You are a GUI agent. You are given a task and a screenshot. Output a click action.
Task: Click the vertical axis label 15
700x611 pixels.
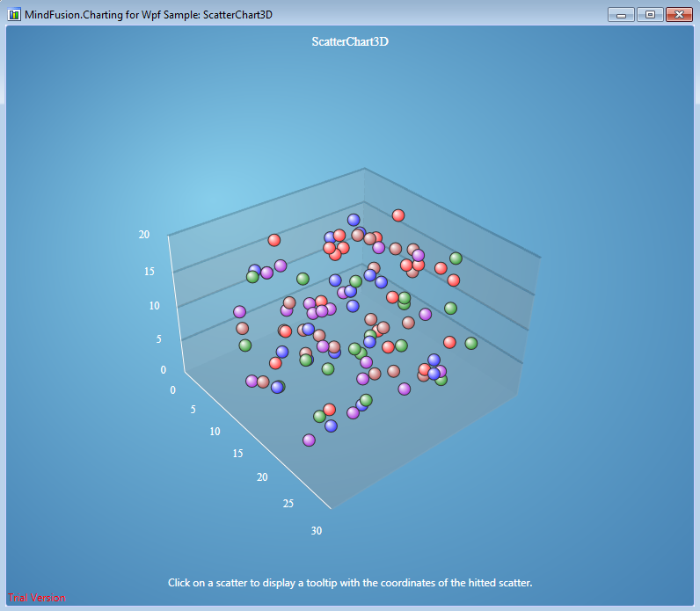point(150,272)
